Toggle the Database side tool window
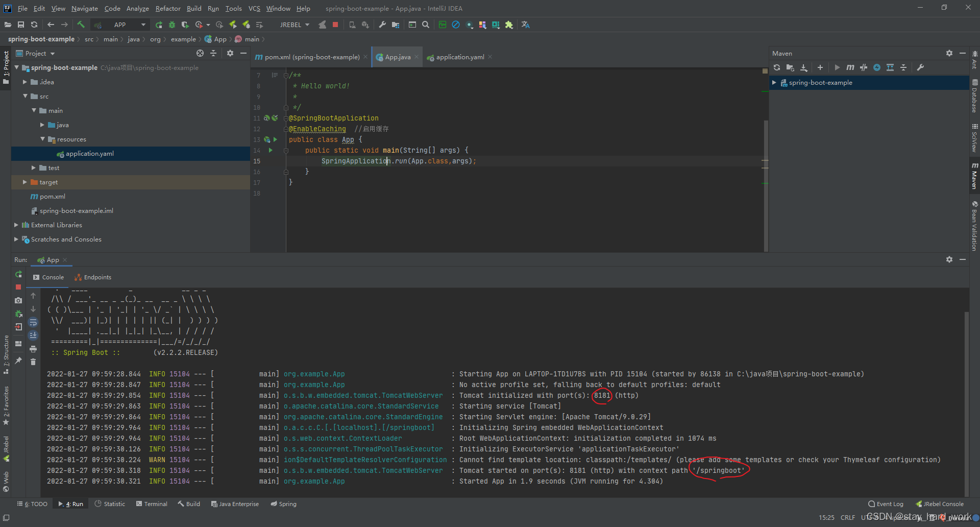Image resolution: width=980 pixels, height=527 pixels. 974,97
